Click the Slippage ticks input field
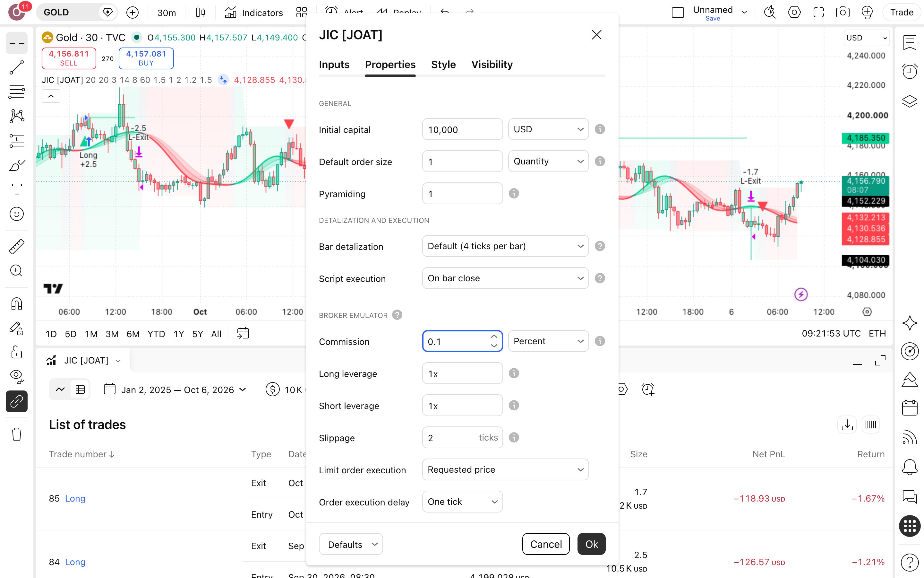The height and width of the screenshot is (578, 924). click(462, 437)
